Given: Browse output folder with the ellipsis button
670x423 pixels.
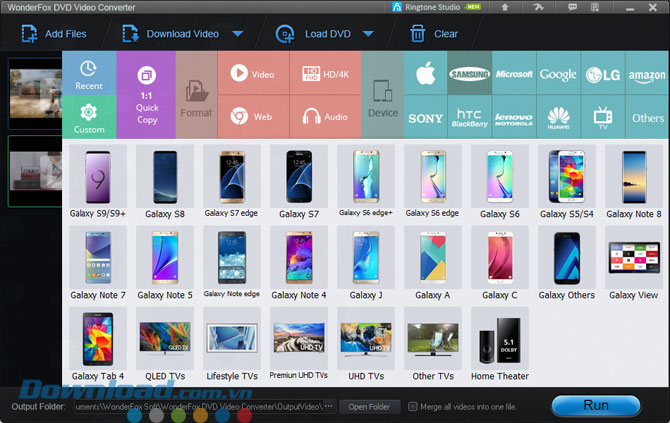Looking at the screenshot, I should click(329, 406).
